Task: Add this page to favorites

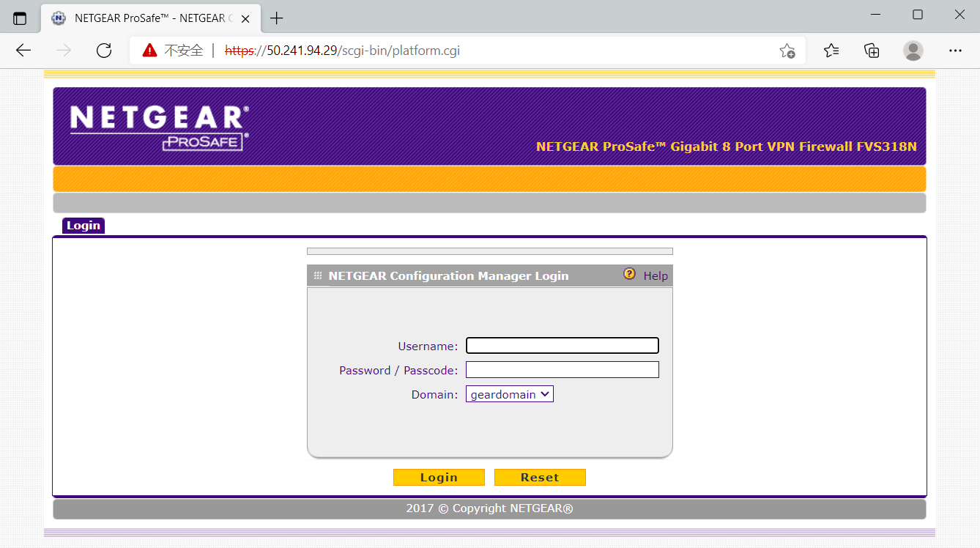Action: pos(787,51)
